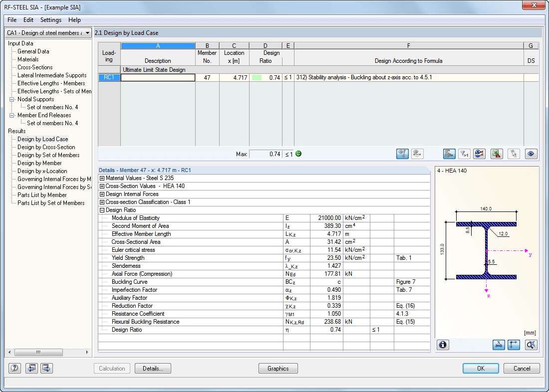Click the empty Description cell for RC1

point(158,78)
